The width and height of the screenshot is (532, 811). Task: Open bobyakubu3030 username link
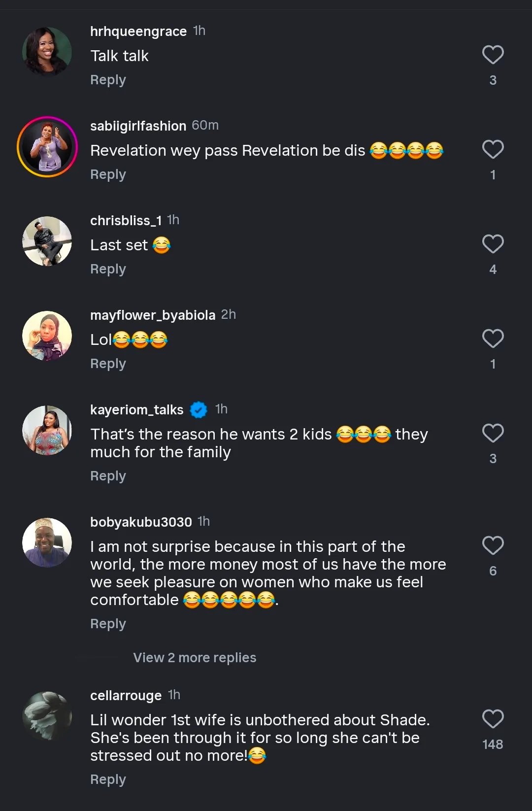coord(141,522)
